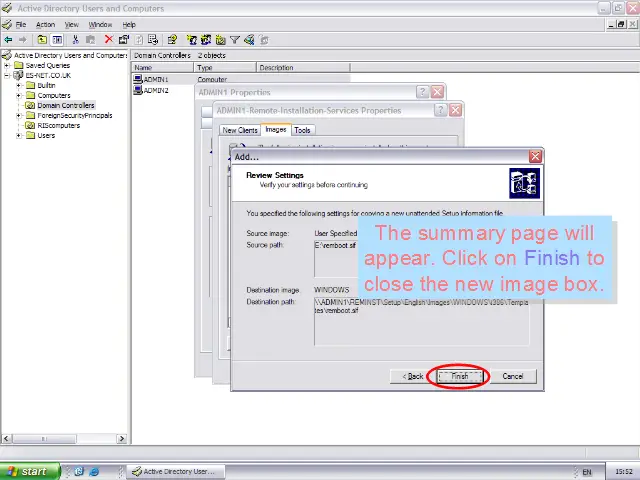The width and height of the screenshot is (640, 480).
Task: Cancel the Add wizard
Action: [513, 376]
